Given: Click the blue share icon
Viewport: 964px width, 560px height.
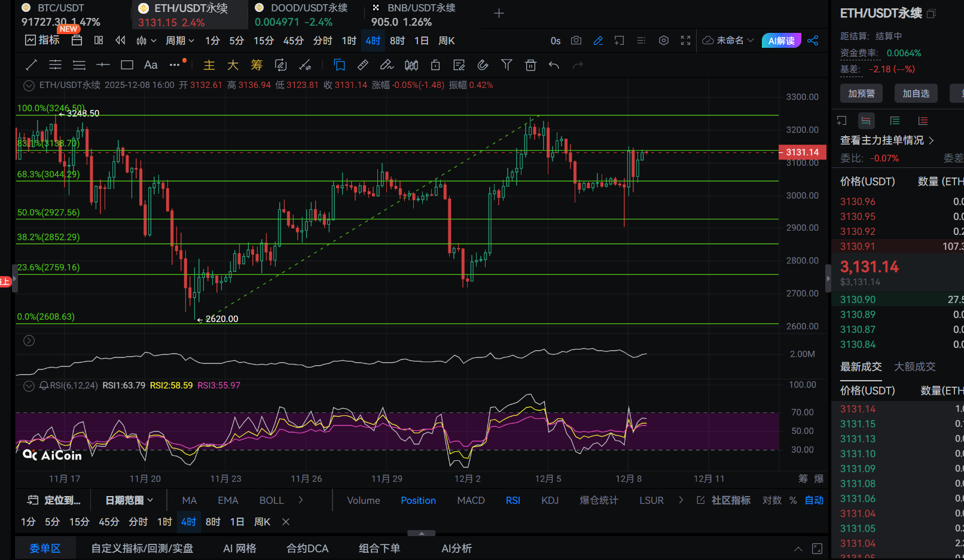Looking at the screenshot, I should (x=813, y=41).
